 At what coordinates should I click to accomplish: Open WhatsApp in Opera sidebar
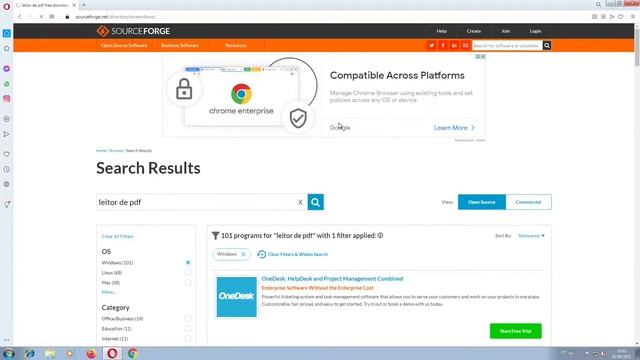click(x=7, y=84)
